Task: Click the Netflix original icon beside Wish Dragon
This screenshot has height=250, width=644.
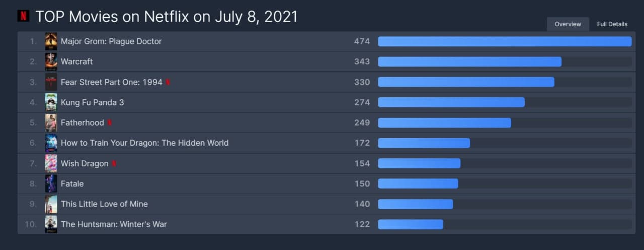Action: (x=114, y=163)
